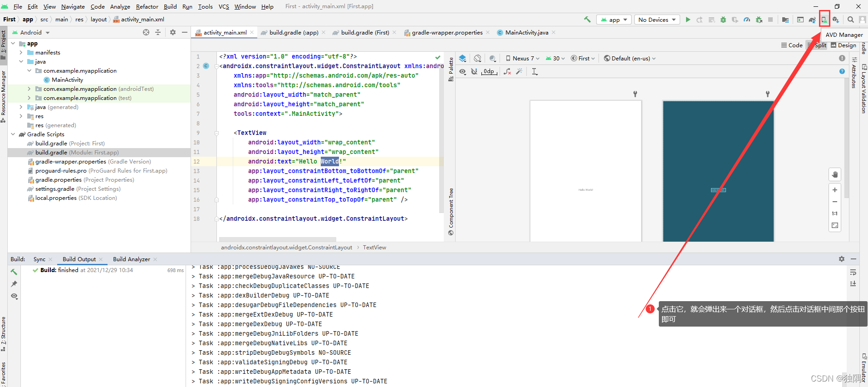Toggle the Autoconnect magnet icon

(x=474, y=71)
